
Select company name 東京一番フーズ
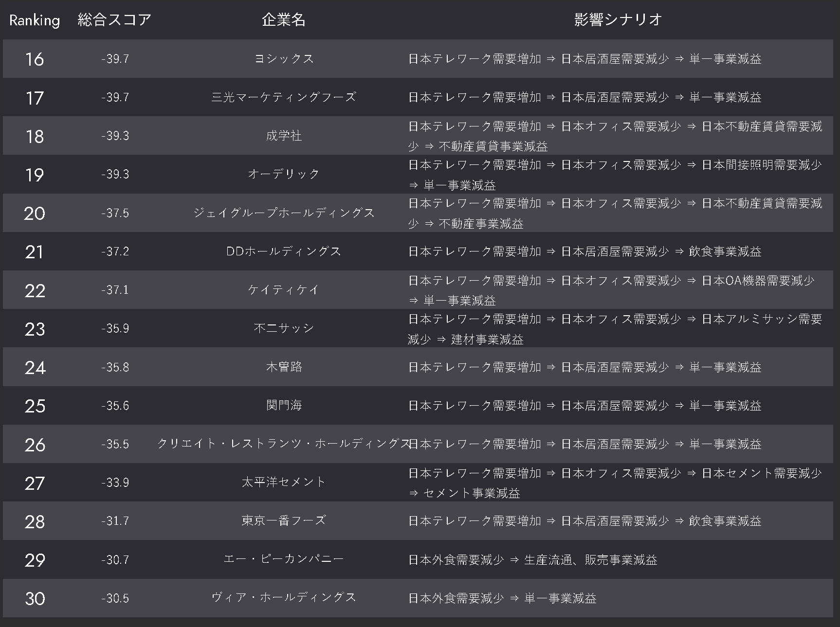284,521
